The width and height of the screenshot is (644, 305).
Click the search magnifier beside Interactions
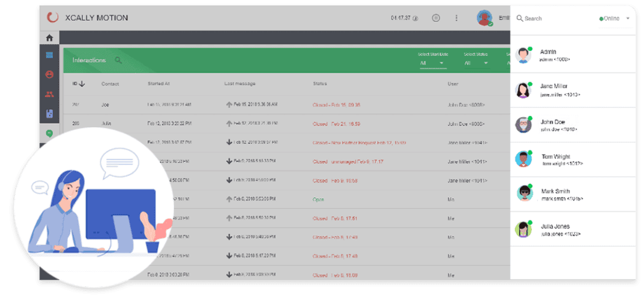[x=118, y=61]
